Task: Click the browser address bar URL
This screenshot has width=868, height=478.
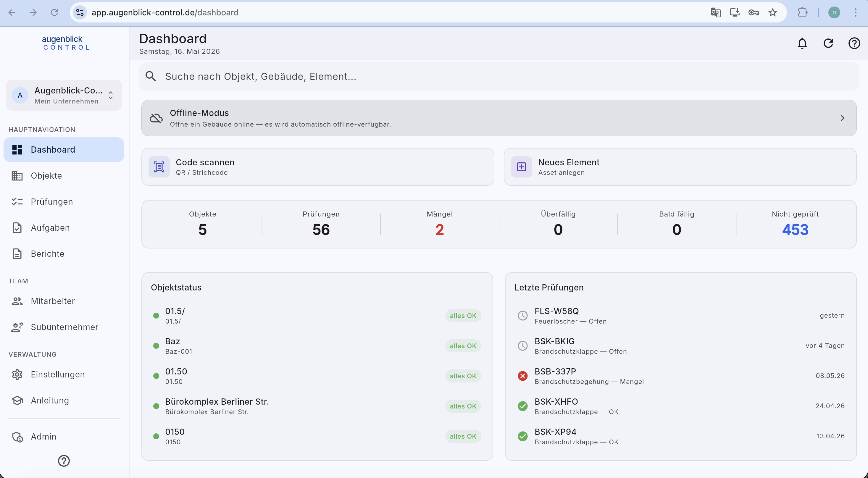Action: [165, 12]
